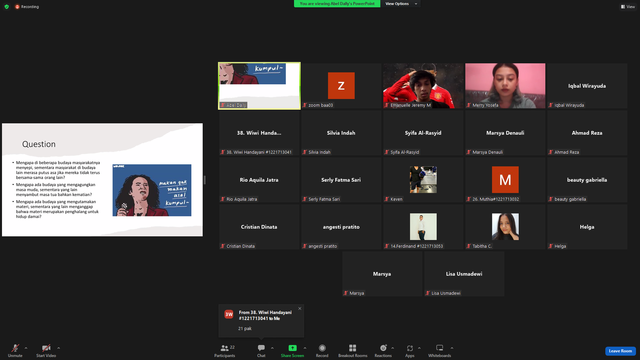Click muted mic icon on Iqbal Wirayuda tile
640x360 pixels.
(x=551, y=105)
